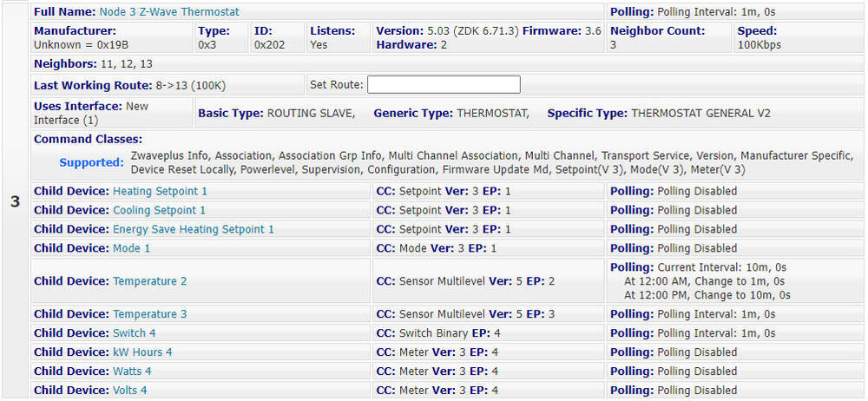Click the Supported command classes link
Viewport: 868px width, 401px height.
coord(91,162)
